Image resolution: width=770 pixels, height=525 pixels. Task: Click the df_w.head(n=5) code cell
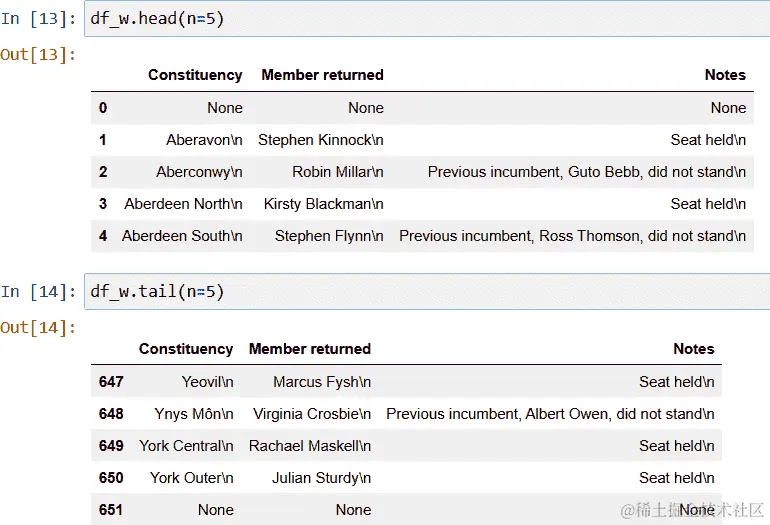click(x=427, y=19)
